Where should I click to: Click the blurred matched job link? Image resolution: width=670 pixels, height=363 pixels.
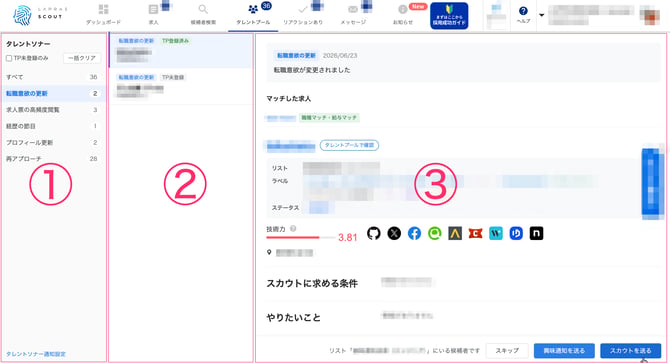(x=281, y=118)
